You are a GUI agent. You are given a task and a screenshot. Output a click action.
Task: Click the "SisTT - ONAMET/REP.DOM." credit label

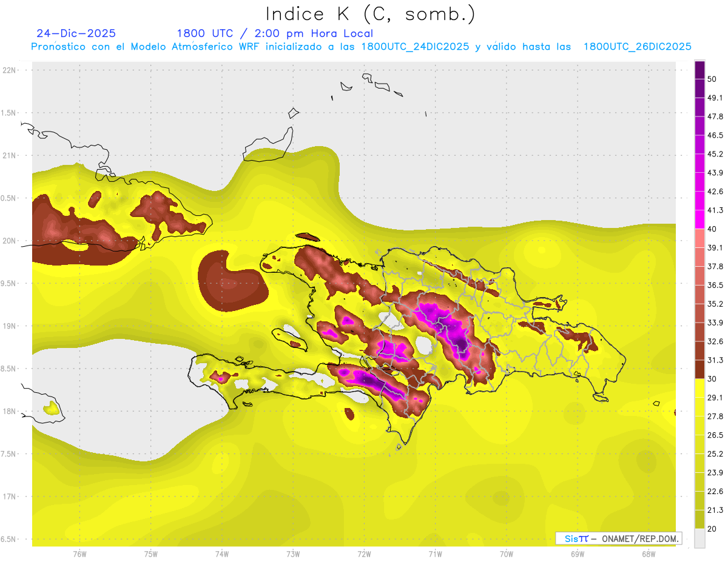pos(618,538)
